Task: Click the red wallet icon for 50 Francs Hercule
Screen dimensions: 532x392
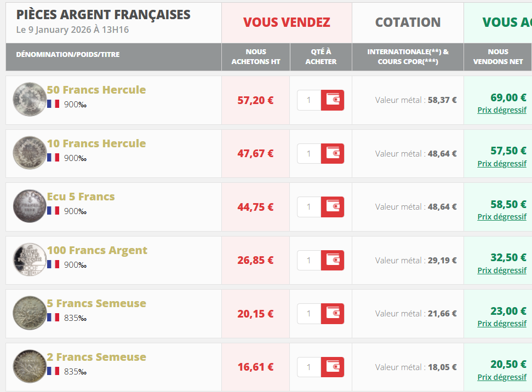Action: (x=332, y=100)
